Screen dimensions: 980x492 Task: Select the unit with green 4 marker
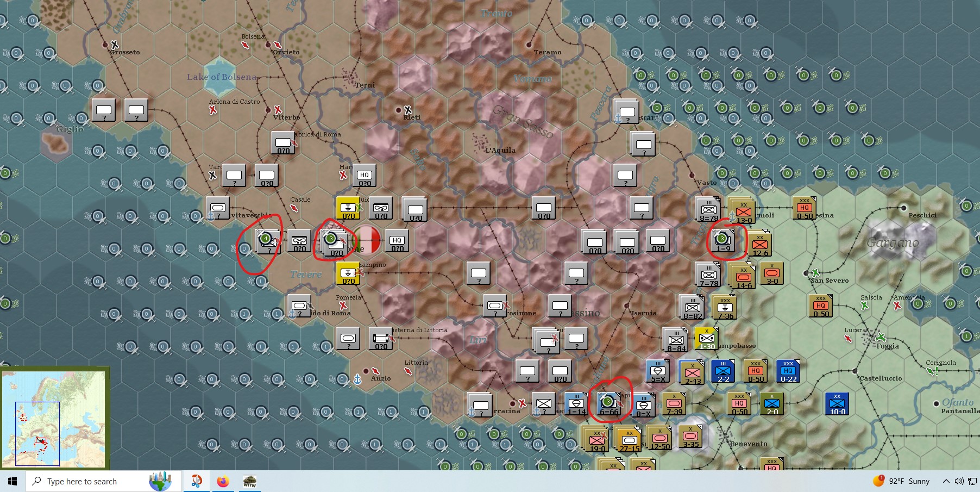[268, 242]
